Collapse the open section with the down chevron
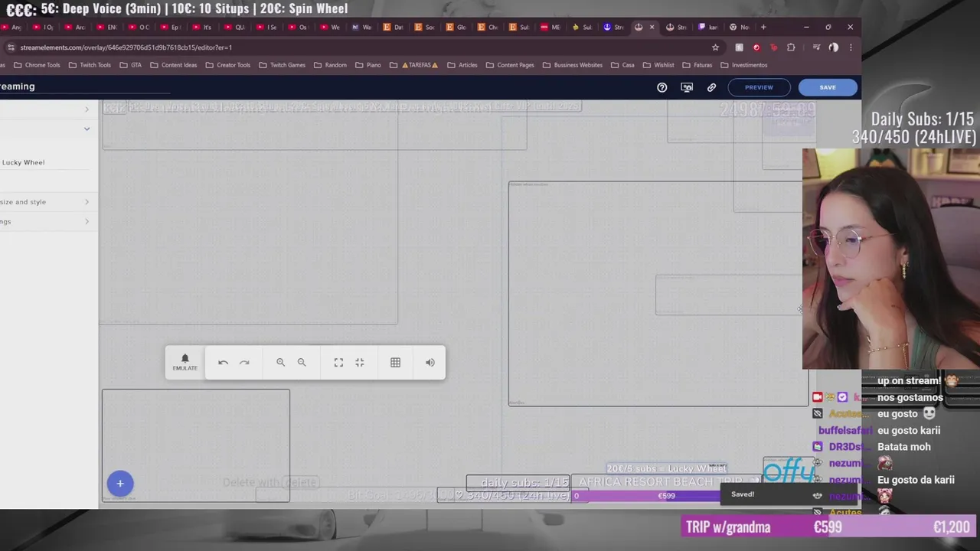 (x=87, y=129)
